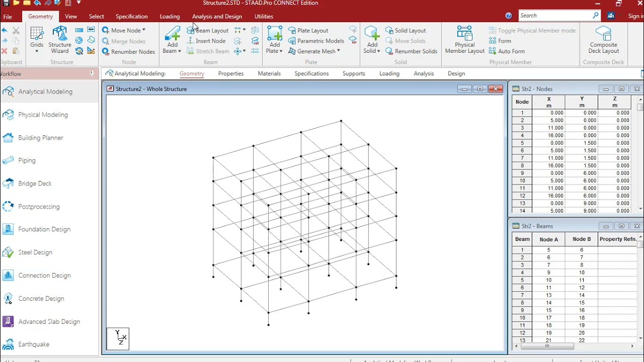Click the Beams table horizontal scrollbar

point(547,346)
